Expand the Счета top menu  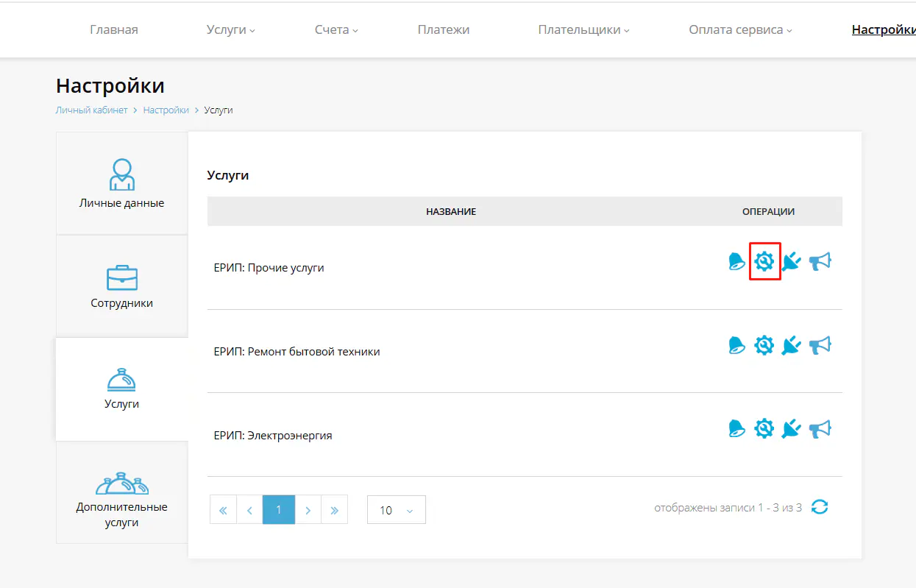coord(335,30)
